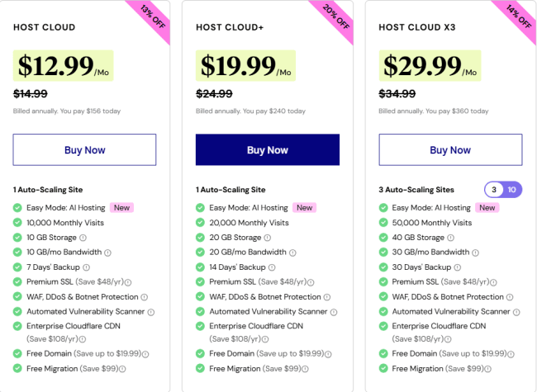Screen dimensions: 537x392
Task: Buy the Host Cloud X3 plan
Action: click(x=450, y=150)
